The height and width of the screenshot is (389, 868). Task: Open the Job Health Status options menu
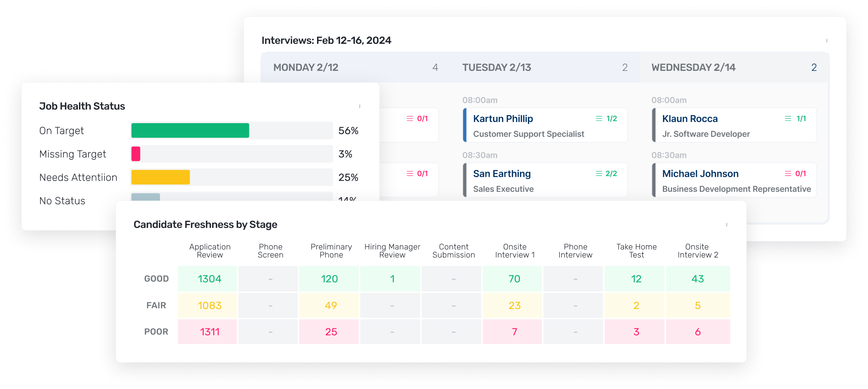point(360,106)
